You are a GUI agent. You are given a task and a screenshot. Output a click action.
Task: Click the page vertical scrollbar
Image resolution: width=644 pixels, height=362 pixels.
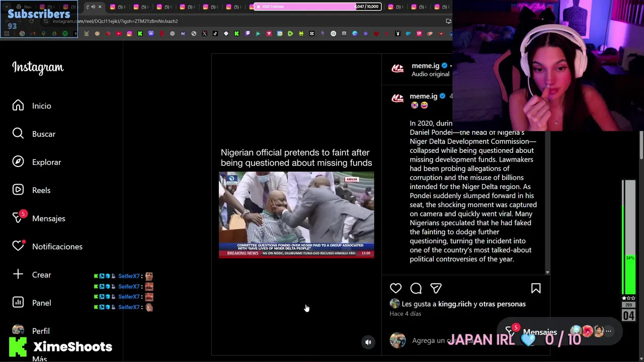coord(641,145)
